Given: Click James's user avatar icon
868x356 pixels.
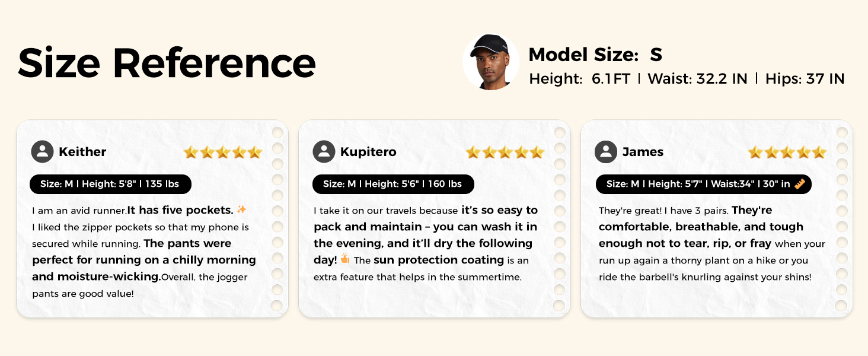Looking at the screenshot, I should [606, 152].
